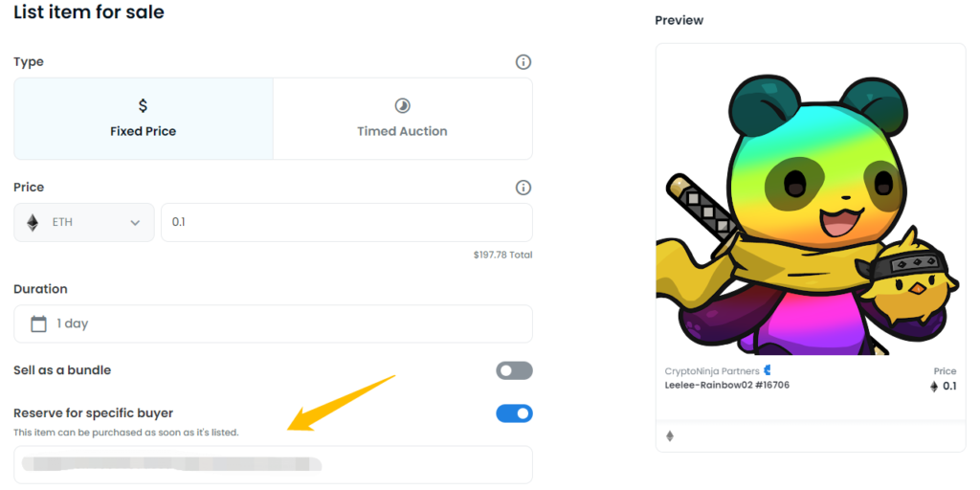The height and width of the screenshot is (490, 980).
Task: Click the Price info icon
Action: pos(523,188)
